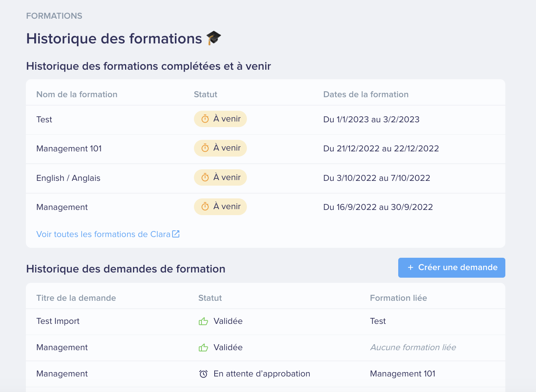This screenshot has height=392, width=536.
Task: Click the En attente d'approbation status
Action: (x=262, y=374)
